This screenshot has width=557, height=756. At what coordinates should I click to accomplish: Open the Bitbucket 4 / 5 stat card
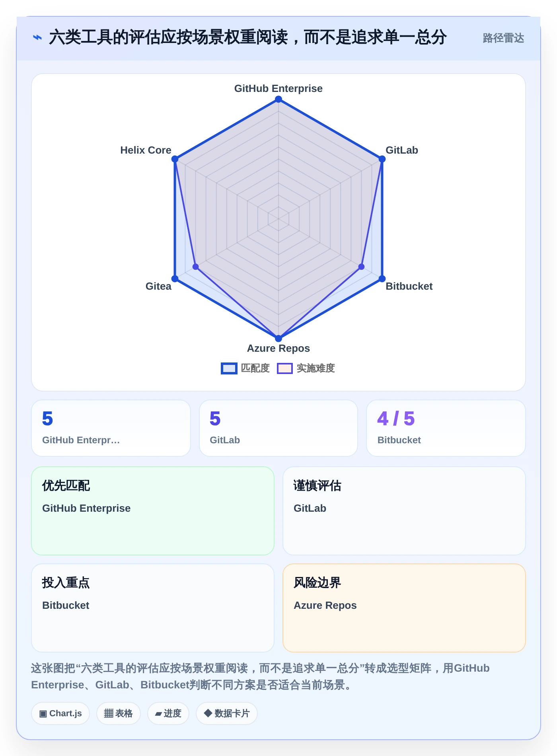tap(446, 428)
